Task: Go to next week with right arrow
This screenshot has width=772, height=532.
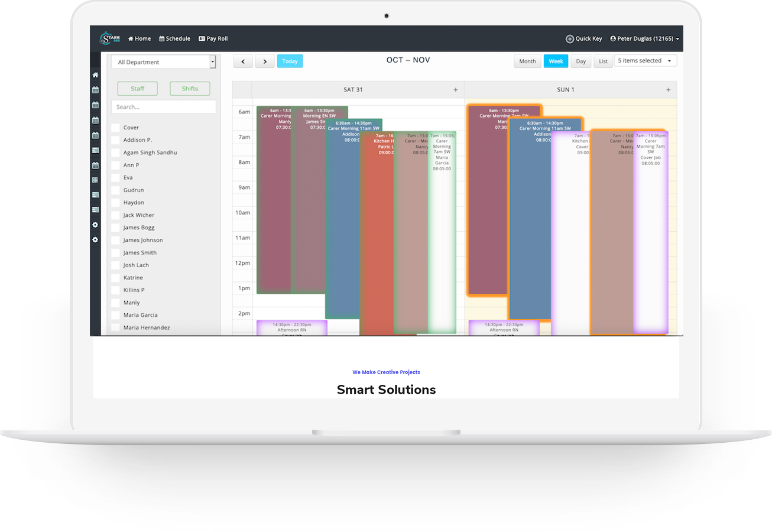Action: [x=265, y=61]
